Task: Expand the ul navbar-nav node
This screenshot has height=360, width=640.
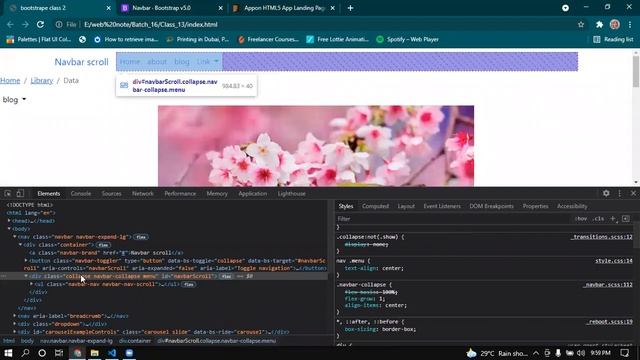Action: (32, 284)
